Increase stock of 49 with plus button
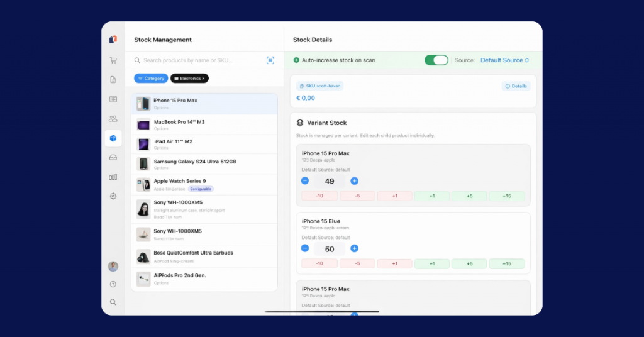 pyautogui.click(x=354, y=181)
